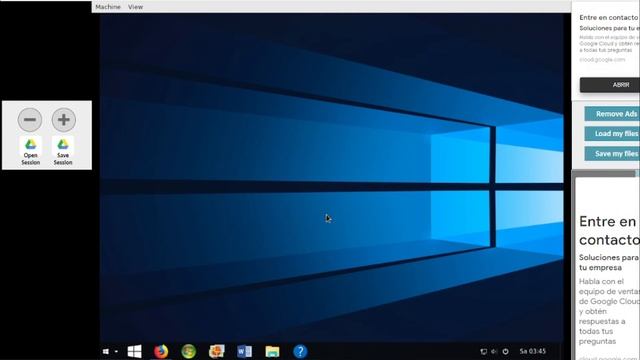Image resolution: width=640 pixels, height=360 pixels.
Task: Click the Save my files button
Action: pos(612,153)
